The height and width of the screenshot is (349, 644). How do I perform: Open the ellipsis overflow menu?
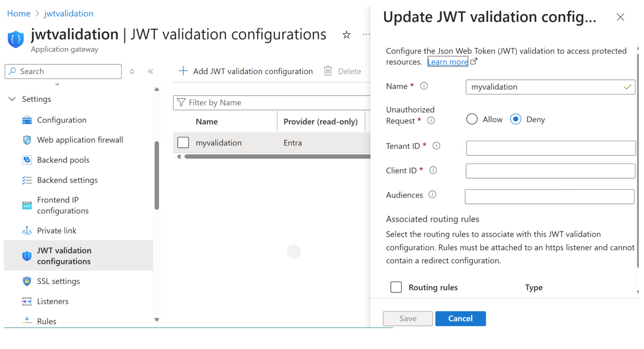[x=366, y=34]
